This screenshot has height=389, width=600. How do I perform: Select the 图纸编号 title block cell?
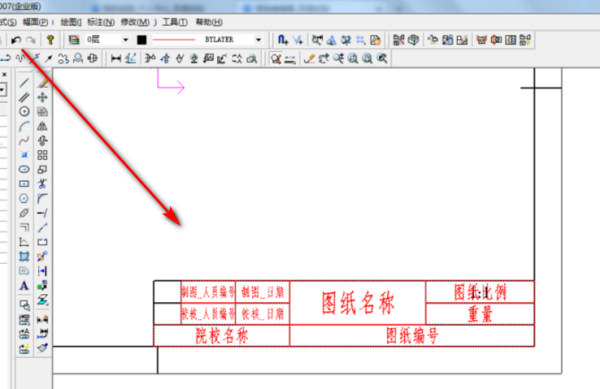[x=412, y=336]
